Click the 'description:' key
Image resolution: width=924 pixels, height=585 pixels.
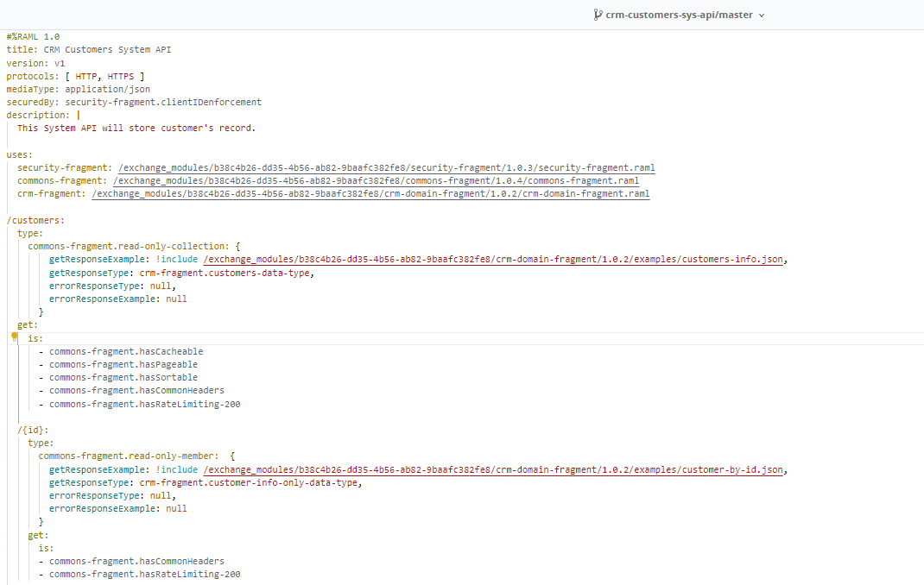(x=38, y=115)
